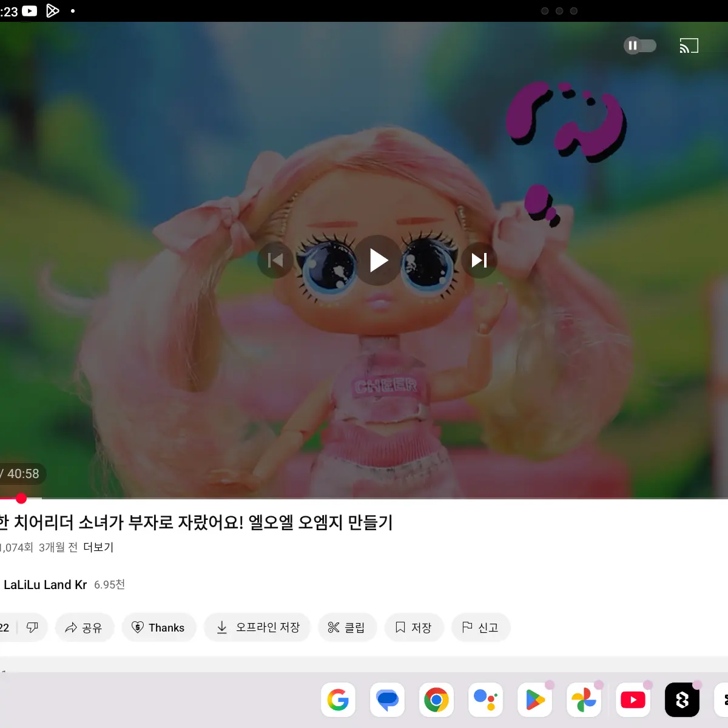Screen dimensions: 728x728
Task: Open Google Photos from the dock
Action: tap(584, 700)
